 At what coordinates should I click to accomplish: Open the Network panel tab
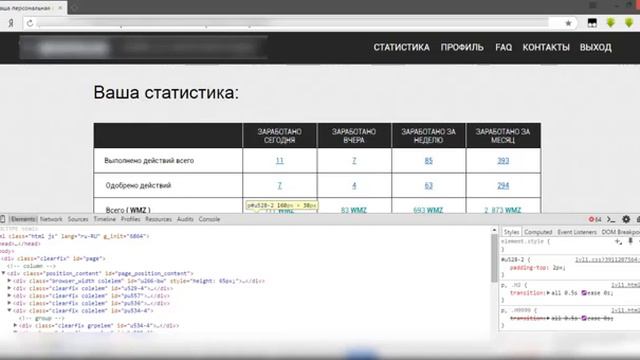(x=51, y=219)
